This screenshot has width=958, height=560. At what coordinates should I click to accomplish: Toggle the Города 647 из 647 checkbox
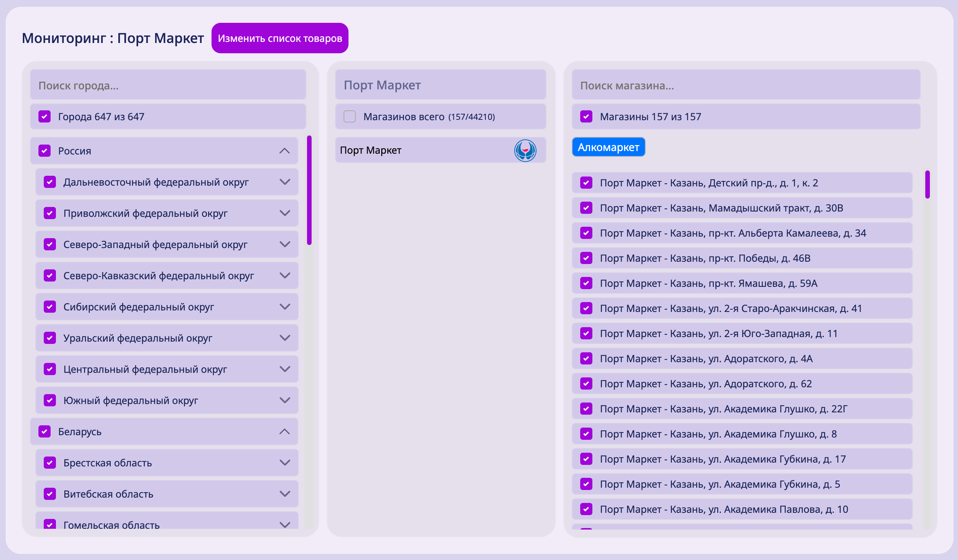(45, 116)
